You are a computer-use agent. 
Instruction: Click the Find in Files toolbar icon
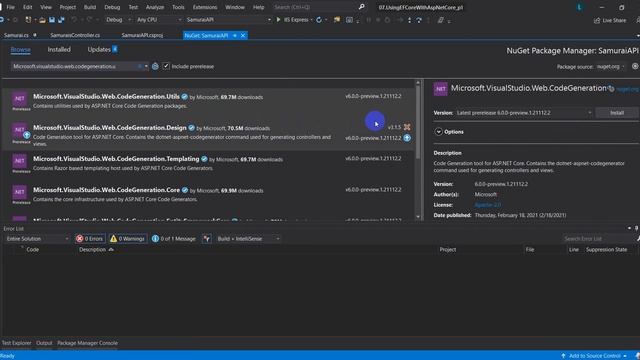(x=337, y=20)
